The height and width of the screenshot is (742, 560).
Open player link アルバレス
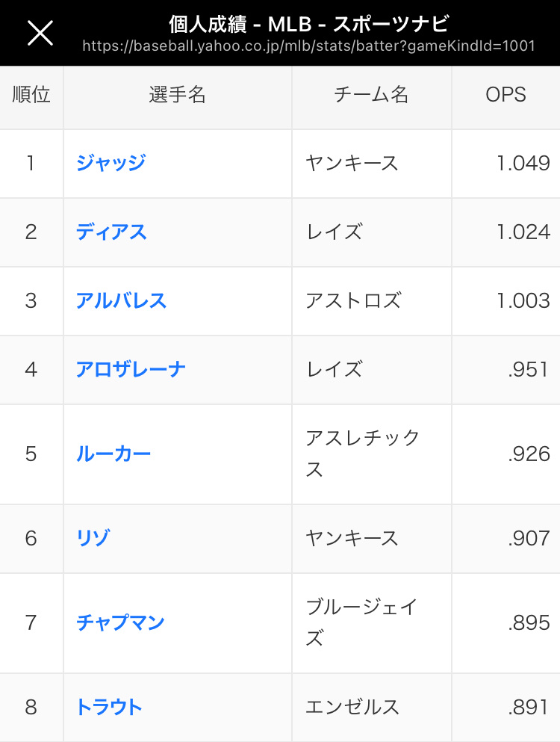pos(122,300)
